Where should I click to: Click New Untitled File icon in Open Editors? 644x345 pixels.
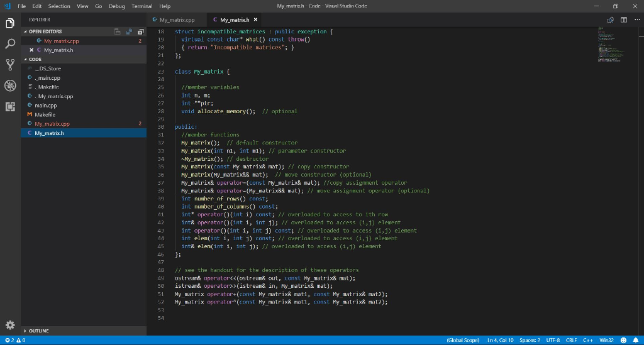pos(118,31)
